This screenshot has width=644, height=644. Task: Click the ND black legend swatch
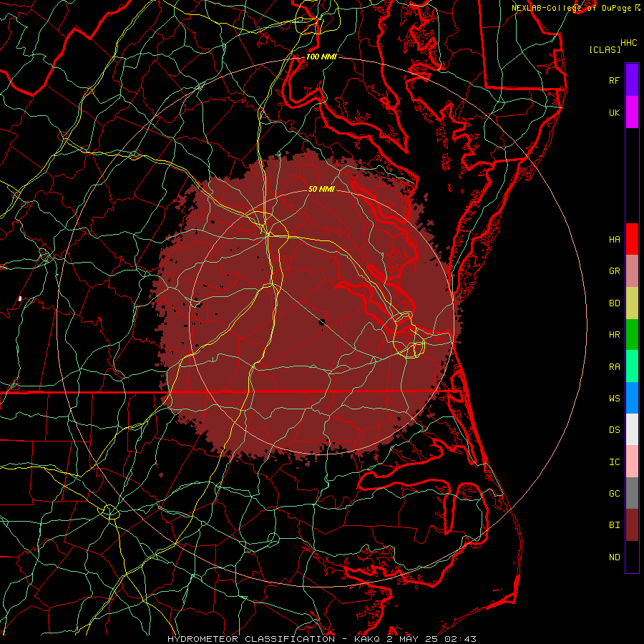click(x=632, y=557)
